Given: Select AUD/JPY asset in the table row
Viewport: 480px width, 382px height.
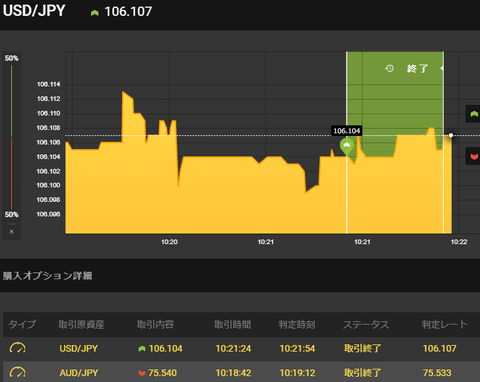Looking at the screenshot, I should click(79, 373).
